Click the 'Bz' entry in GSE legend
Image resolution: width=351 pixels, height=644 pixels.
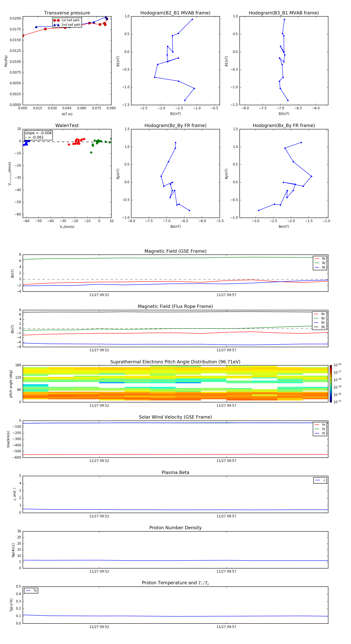(x=320, y=268)
